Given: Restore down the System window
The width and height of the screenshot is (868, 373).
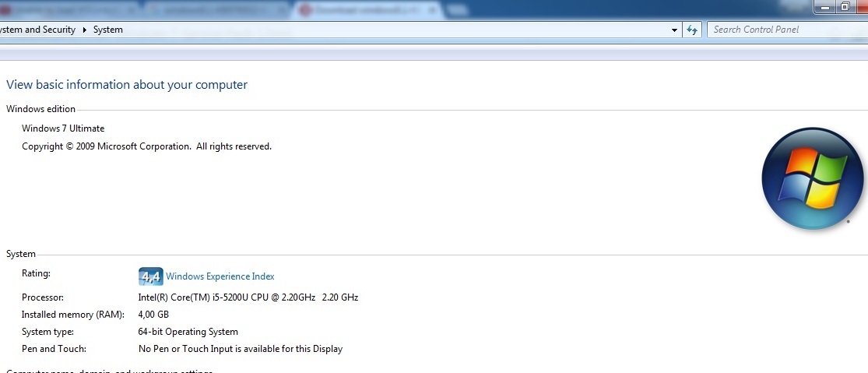Looking at the screenshot, I should coord(845,7).
